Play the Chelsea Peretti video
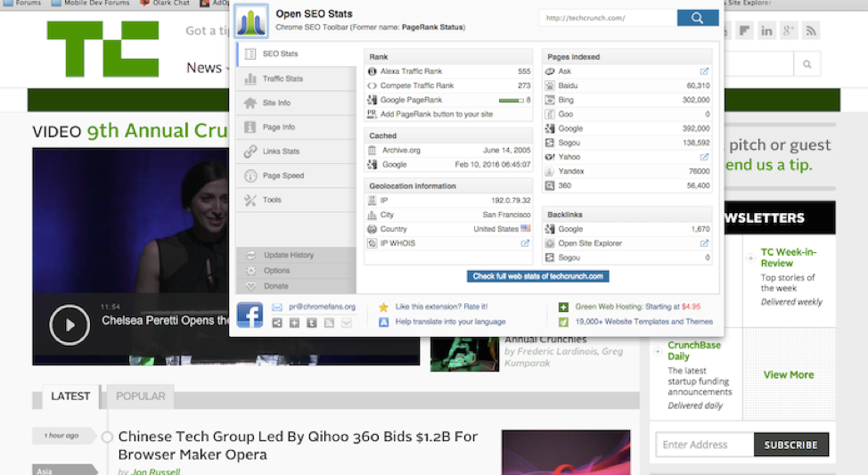The width and height of the screenshot is (868, 475). 70,325
